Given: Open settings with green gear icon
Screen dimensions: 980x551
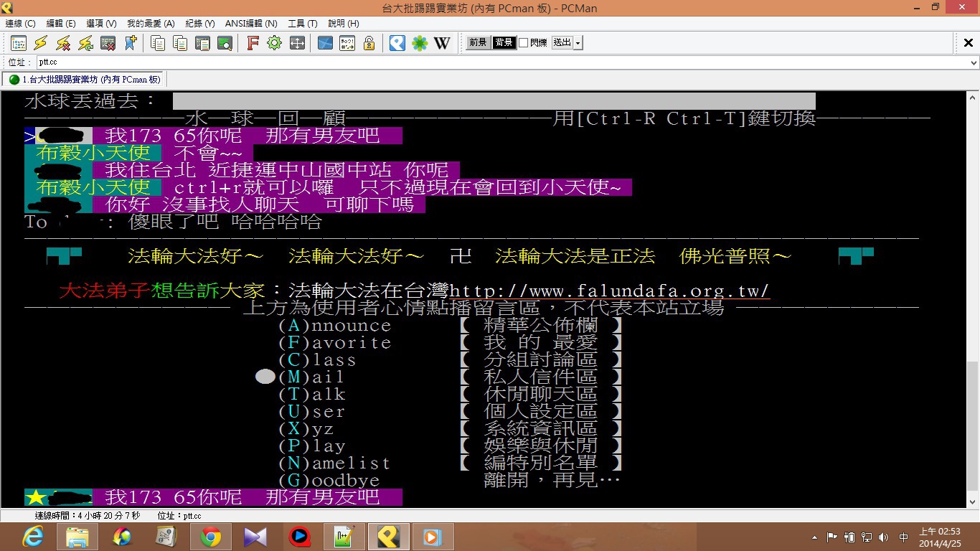Looking at the screenshot, I should coord(275,43).
